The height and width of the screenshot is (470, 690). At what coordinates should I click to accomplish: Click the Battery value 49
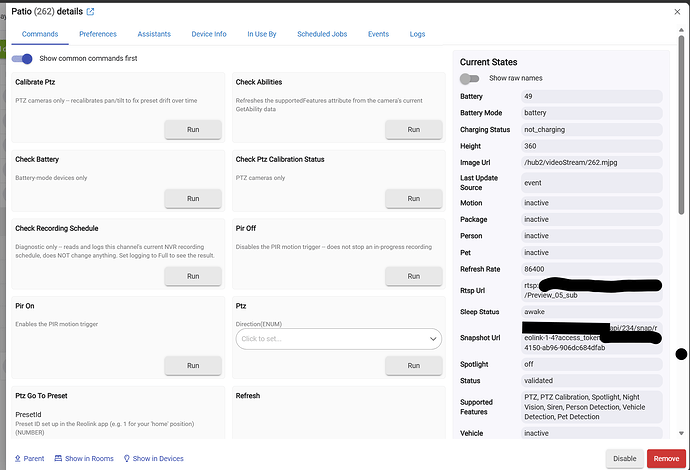(592, 96)
